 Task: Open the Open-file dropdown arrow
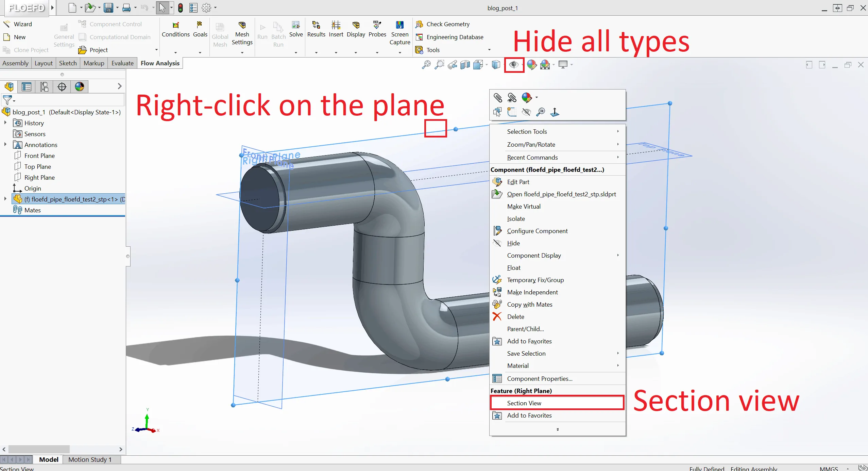(x=99, y=8)
